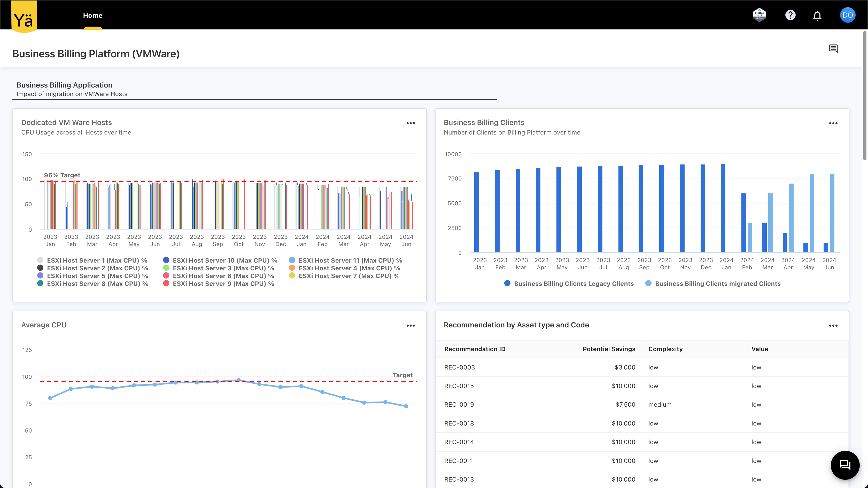Open the chat bubble in bottom right
Image resolution: width=868 pixels, height=488 pixels.
pos(845,465)
